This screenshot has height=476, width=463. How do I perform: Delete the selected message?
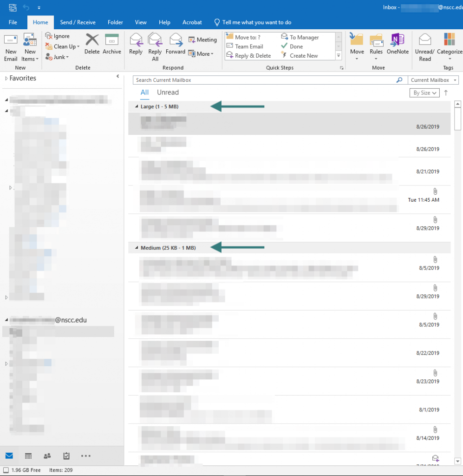(x=92, y=44)
